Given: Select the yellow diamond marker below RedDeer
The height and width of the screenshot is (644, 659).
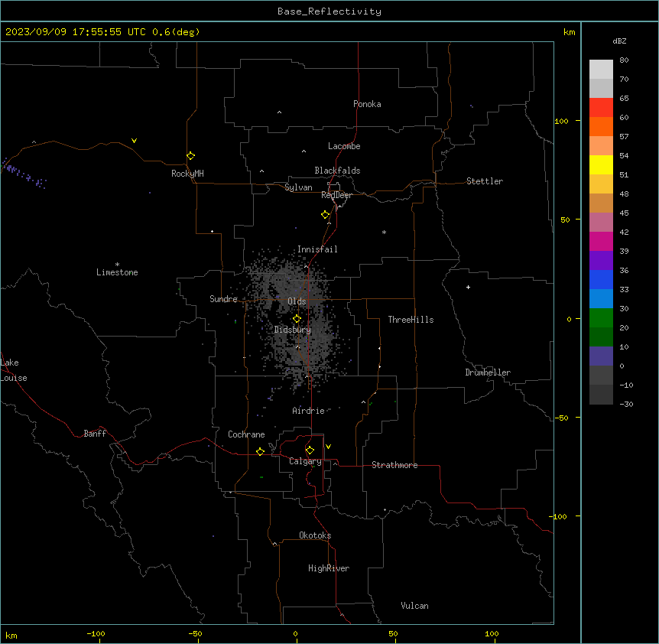Looking at the screenshot, I should [x=326, y=215].
